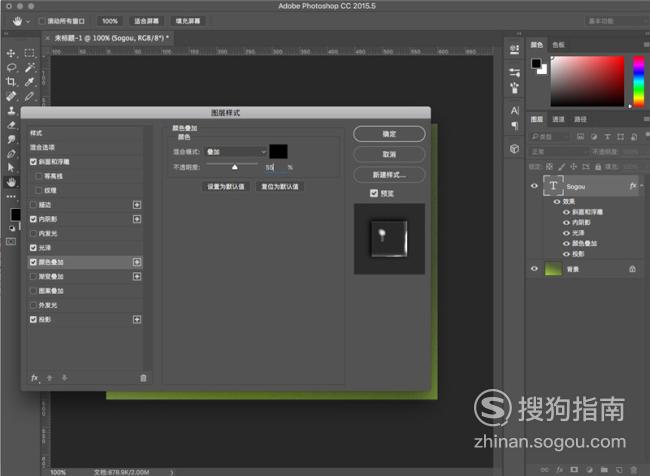Screen dimensions: 650x476
Task: Select the Move tool
Action: pyautogui.click(x=11, y=53)
